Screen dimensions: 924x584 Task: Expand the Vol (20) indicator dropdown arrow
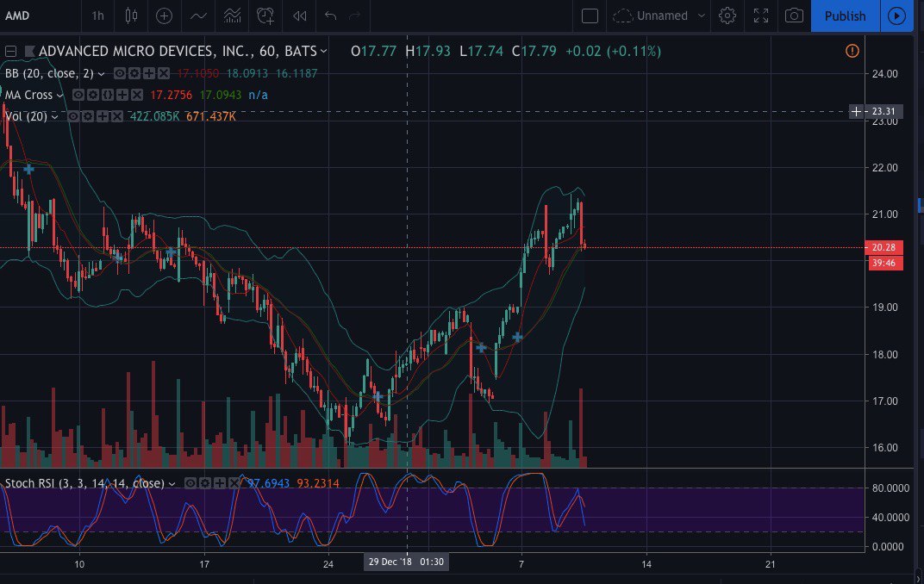pos(55,116)
